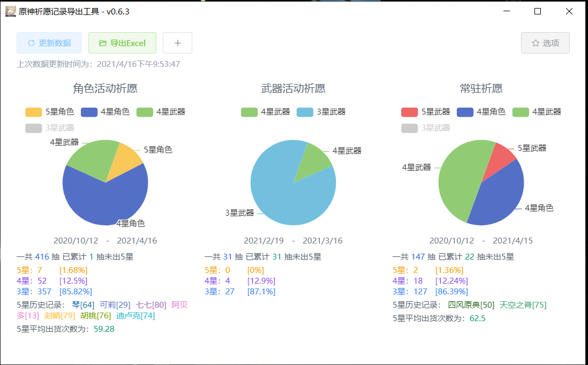Toggle 4星角色 legend in 常驻祈愿
The width and height of the screenshot is (588, 365).
[481, 112]
